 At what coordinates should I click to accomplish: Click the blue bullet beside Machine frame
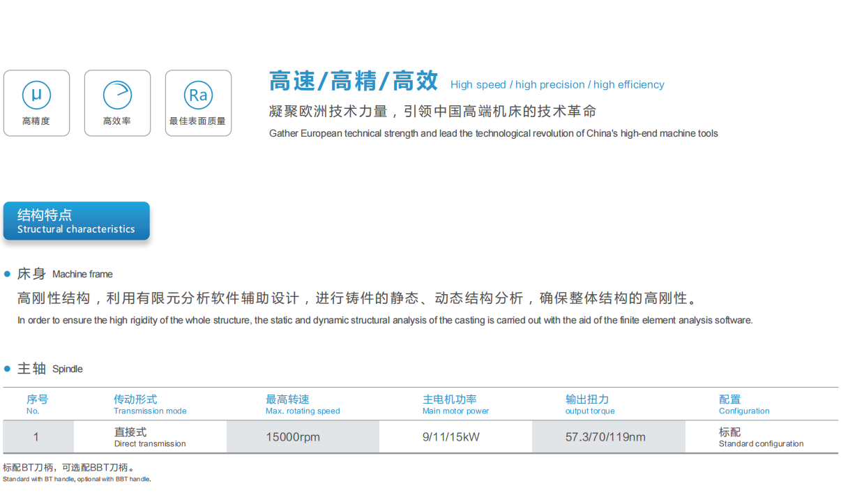[8, 274]
